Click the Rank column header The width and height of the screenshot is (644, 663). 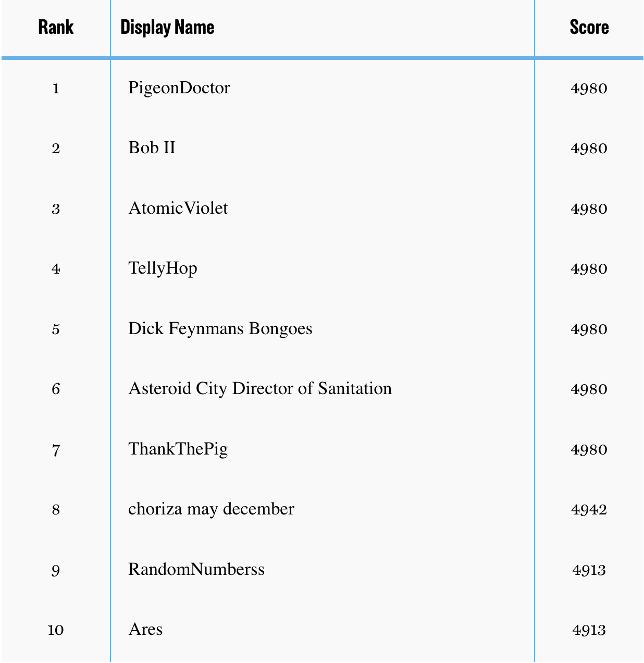tap(56, 27)
